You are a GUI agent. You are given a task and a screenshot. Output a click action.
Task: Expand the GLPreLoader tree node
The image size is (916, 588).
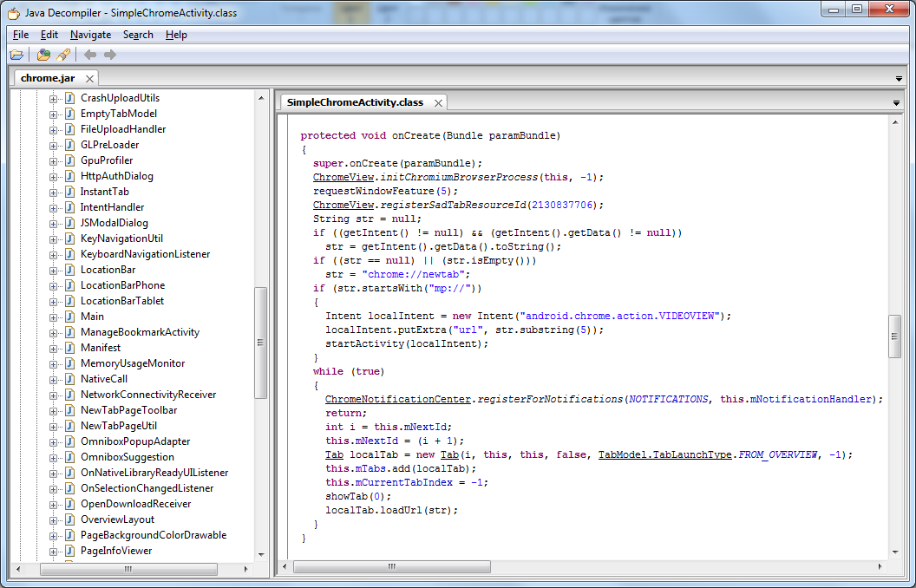[x=53, y=146]
